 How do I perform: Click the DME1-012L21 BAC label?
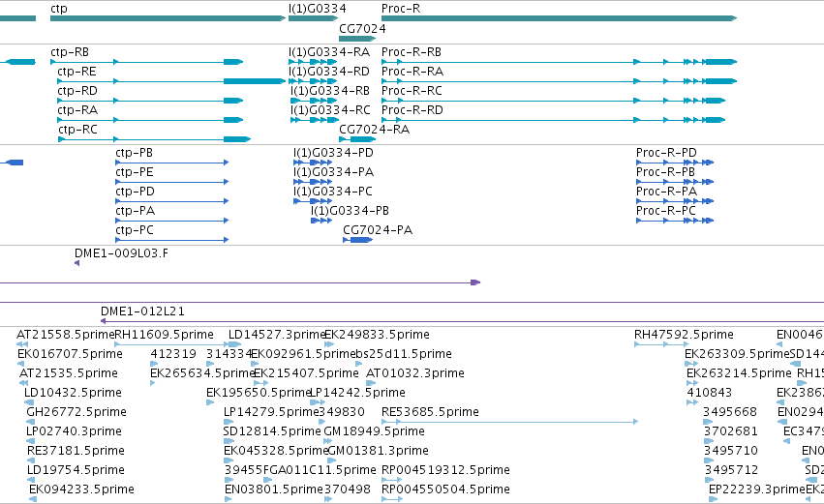142,311
